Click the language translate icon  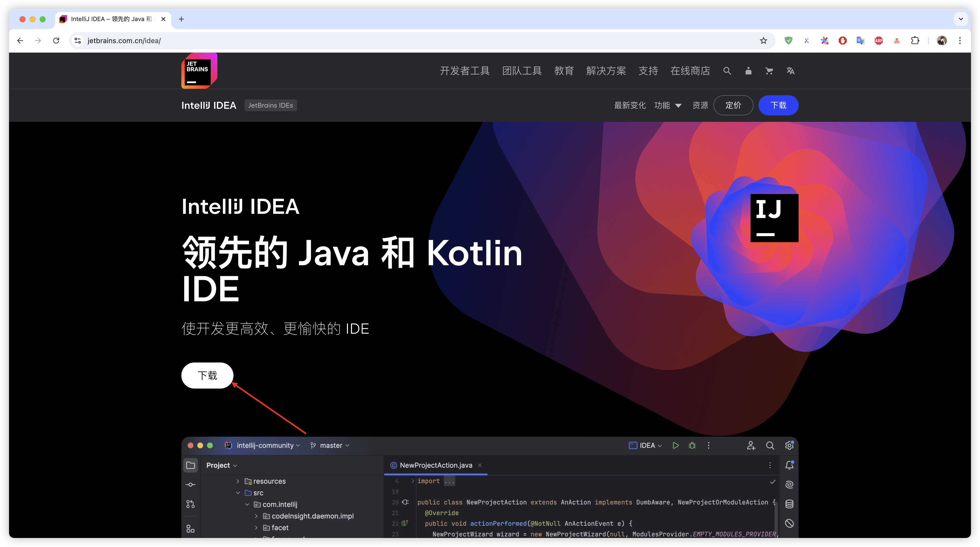point(790,71)
